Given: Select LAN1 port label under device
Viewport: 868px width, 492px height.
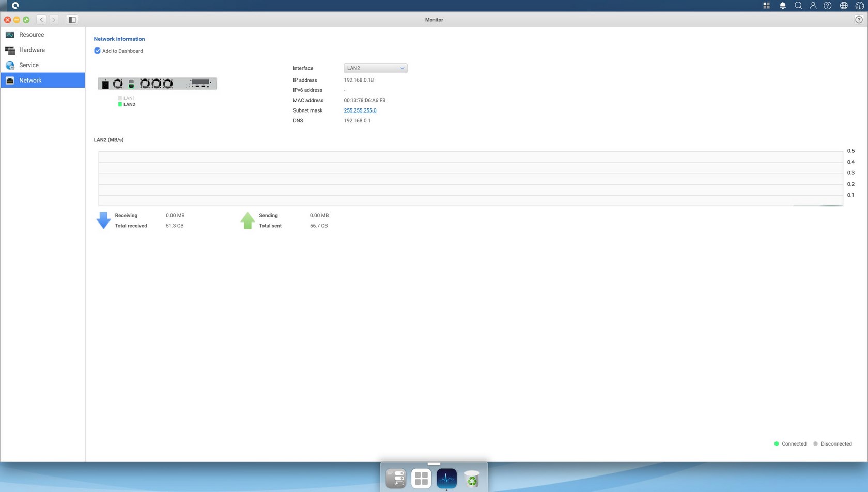Looking at the screenshot, I should (x=129, y=98).
